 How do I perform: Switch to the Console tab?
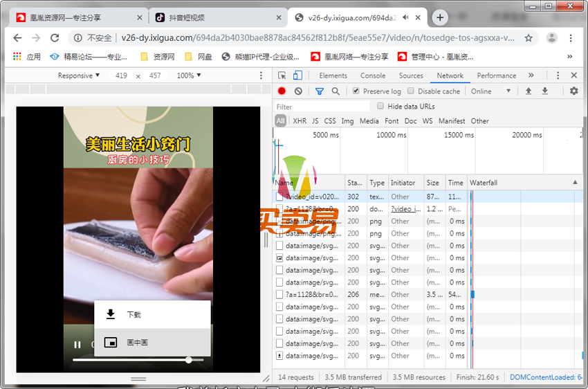point(373,75)
